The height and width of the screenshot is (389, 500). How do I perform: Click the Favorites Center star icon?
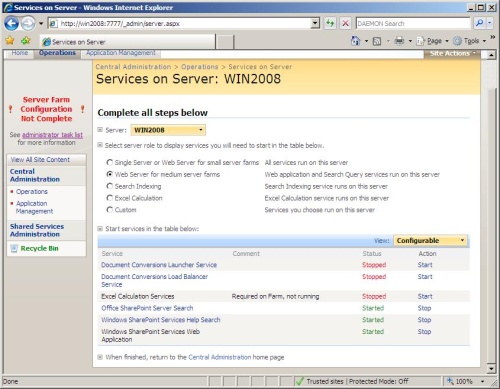pos(10,41)
